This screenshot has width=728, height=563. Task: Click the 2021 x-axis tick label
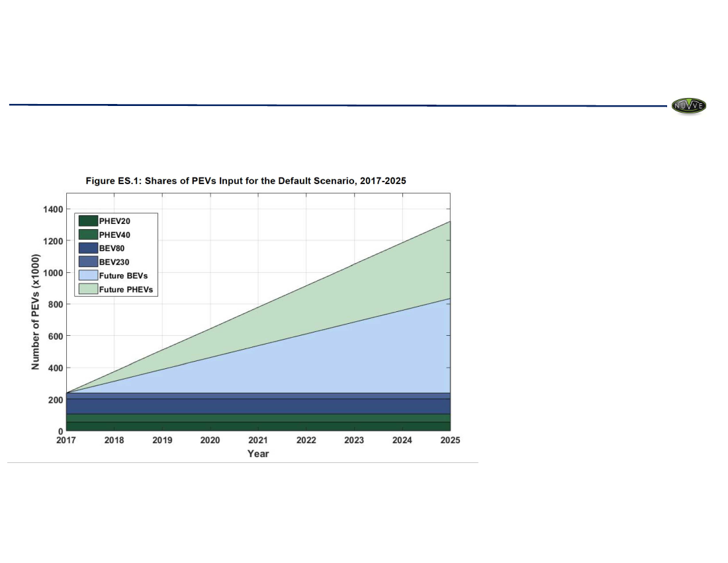point(258,440)
